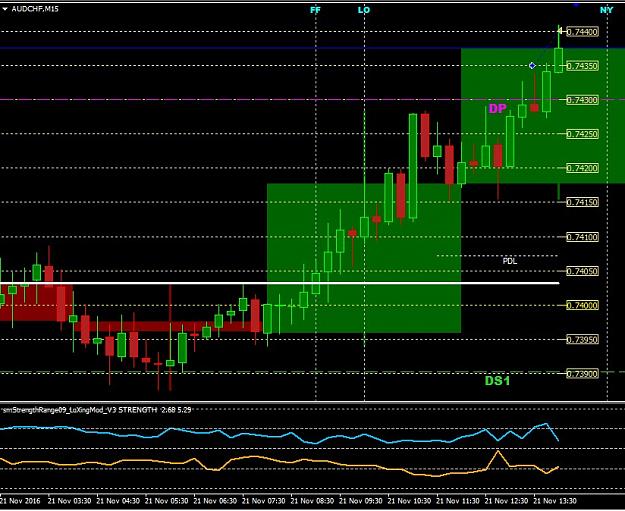The height and width of the screenshot is (511, 625).
Task: Click the yellow 0.74000 price label
Action: pos(582,305)
